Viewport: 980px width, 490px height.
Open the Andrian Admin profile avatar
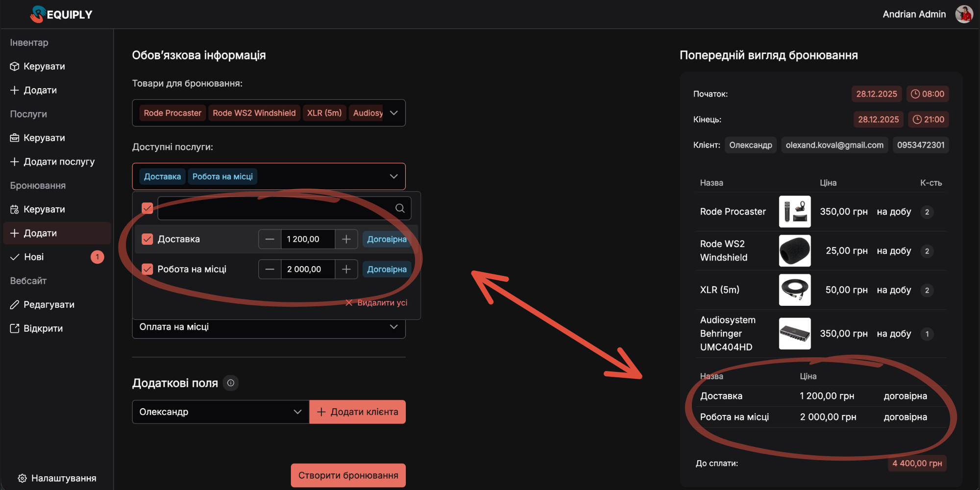pyautogui.click(x=964, y=14)
